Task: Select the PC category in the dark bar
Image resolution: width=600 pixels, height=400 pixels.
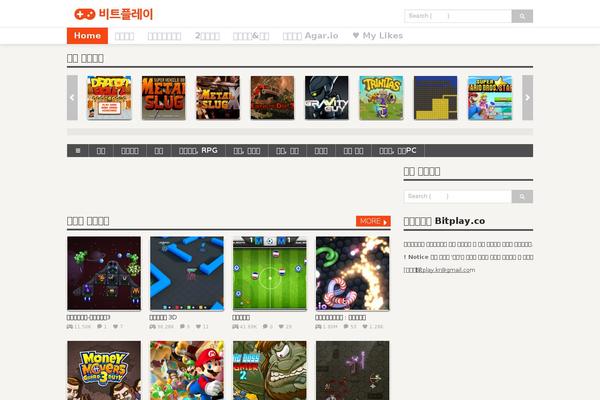Action: pos(398,150)
